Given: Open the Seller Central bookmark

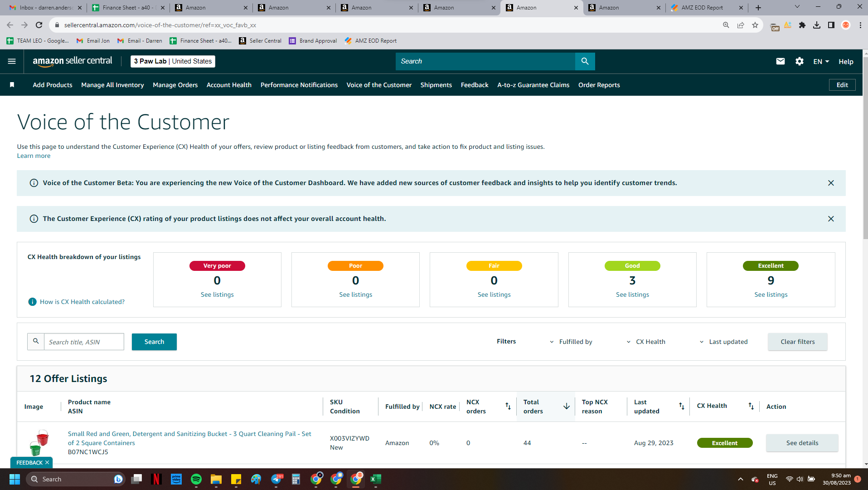Looking at the screenshot, I should tap(260, 41).
